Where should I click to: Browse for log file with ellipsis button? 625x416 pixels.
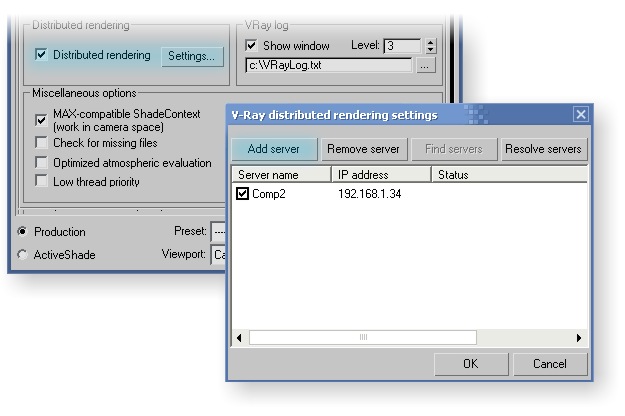(x=426, y=66)
